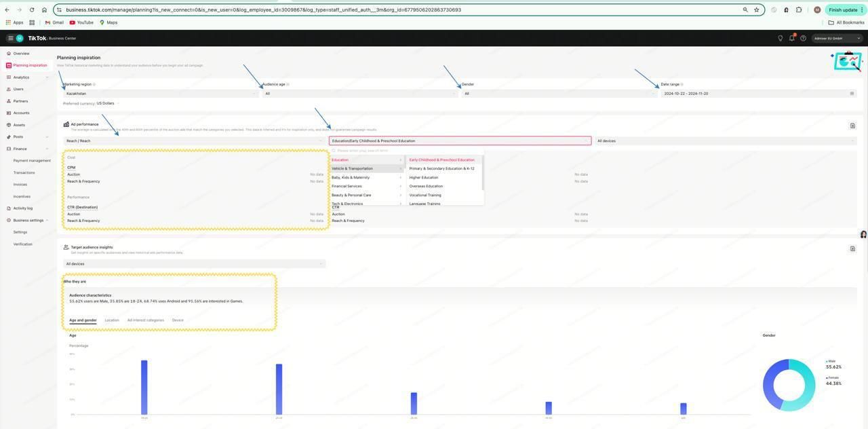Image resolution: width=868 pixels, height=429 pixels.
Task: Open Transactions under Finance
Action: pyautogui.click(x=24, y=172)
